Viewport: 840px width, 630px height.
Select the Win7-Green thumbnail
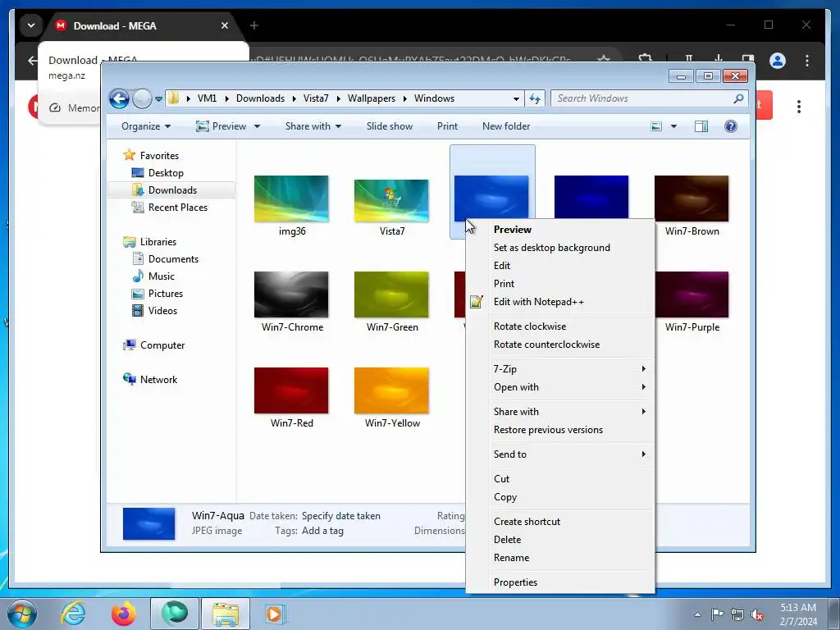pyautogui.click(x=391, y=294)
